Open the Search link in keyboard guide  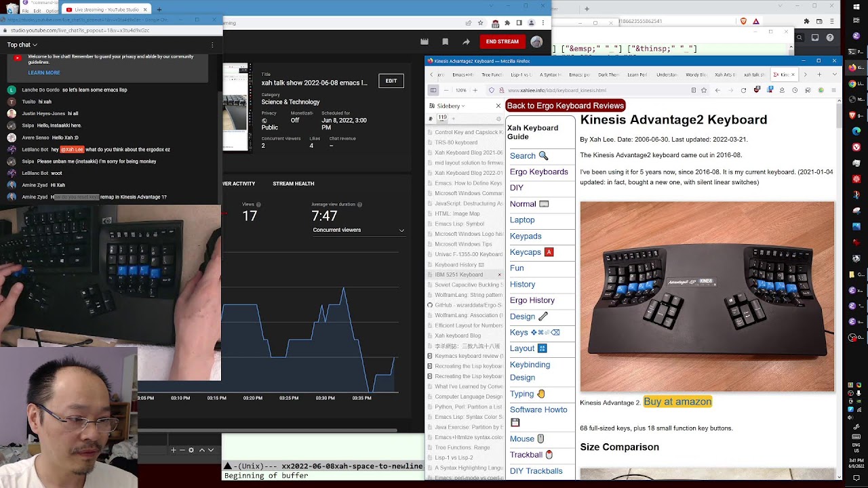tap(523, 156)
